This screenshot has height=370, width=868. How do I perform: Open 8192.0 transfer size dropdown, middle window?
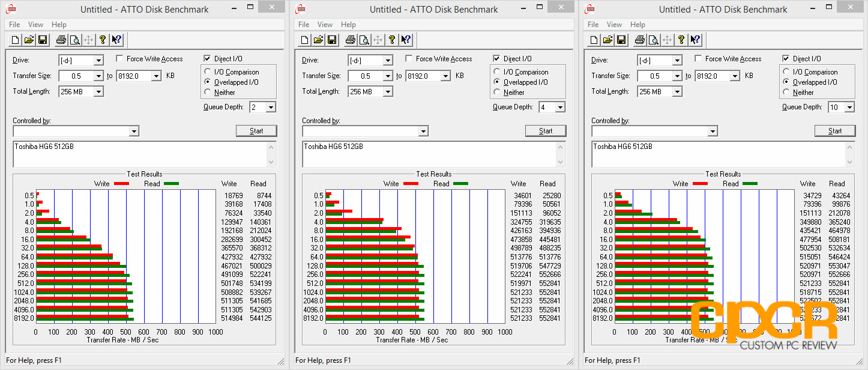(x=445, y=76)
